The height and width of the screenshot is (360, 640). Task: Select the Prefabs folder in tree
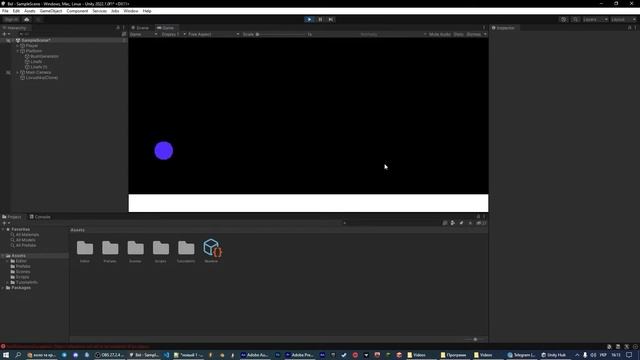[20, 266]
